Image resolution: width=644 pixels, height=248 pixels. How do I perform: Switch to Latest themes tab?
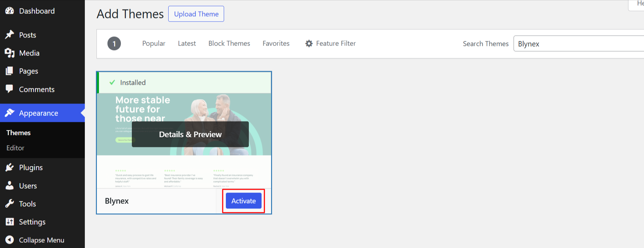[187, 43]
